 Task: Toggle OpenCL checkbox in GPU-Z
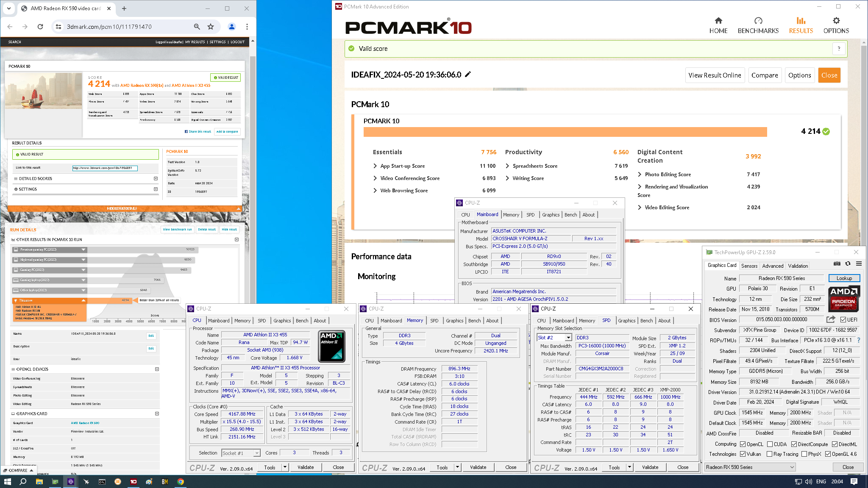tap(743, 444)
